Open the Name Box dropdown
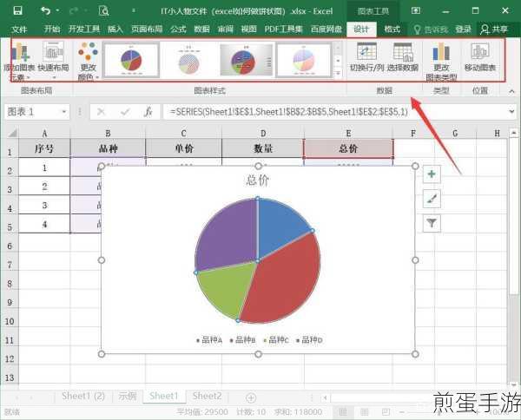The height and width of the screenshot is (420, 521). pos(64,112)
